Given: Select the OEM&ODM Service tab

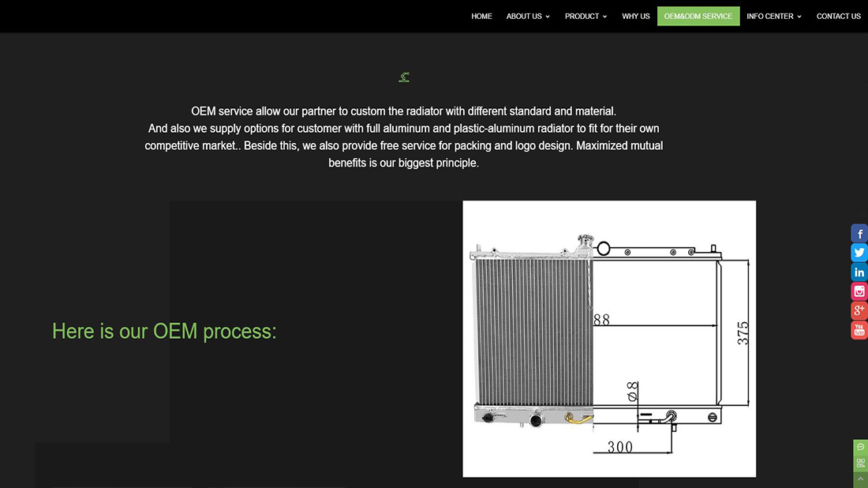Looking at the screenshot, I should click(x=698, y=17).
